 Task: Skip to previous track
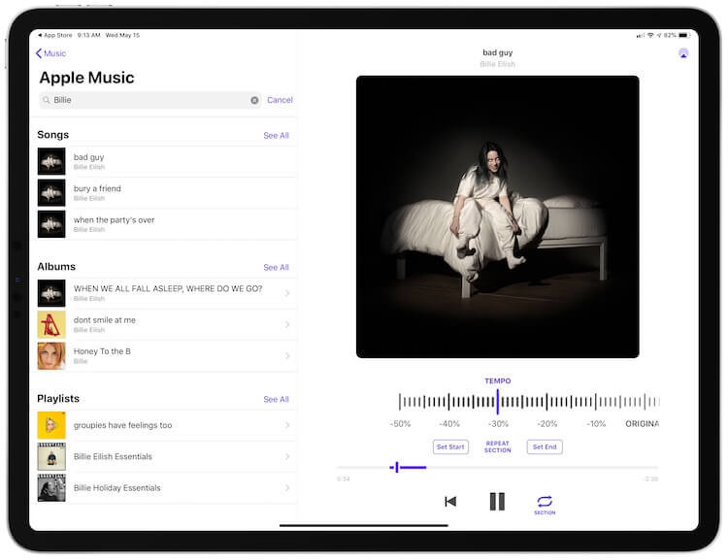tap(450, 502)
